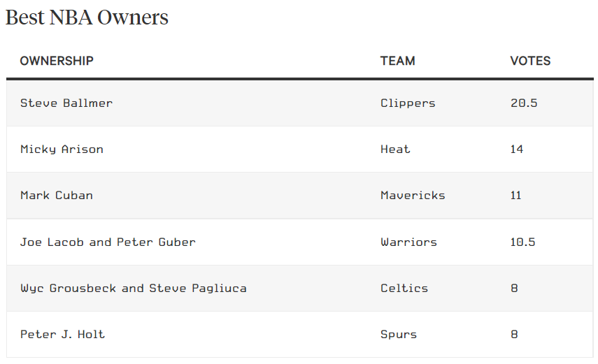598x364 pixels.
Task: Click the 10.5 votes value
Action: click(x=522, y=242)
